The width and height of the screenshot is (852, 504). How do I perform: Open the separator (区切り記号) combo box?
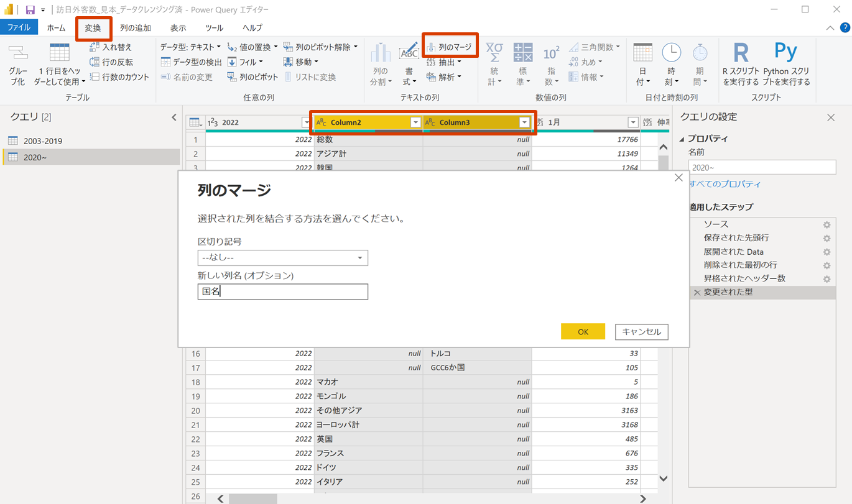[283, 257]
